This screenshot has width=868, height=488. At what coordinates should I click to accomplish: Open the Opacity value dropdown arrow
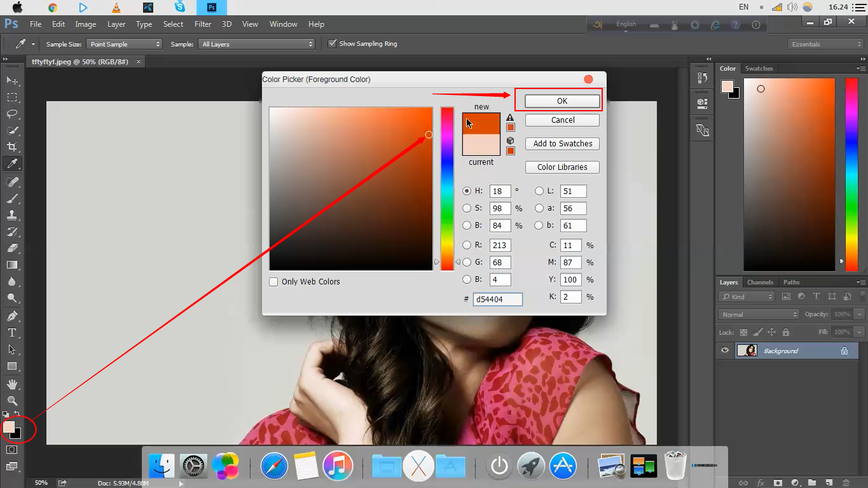(x=860, y=314)
